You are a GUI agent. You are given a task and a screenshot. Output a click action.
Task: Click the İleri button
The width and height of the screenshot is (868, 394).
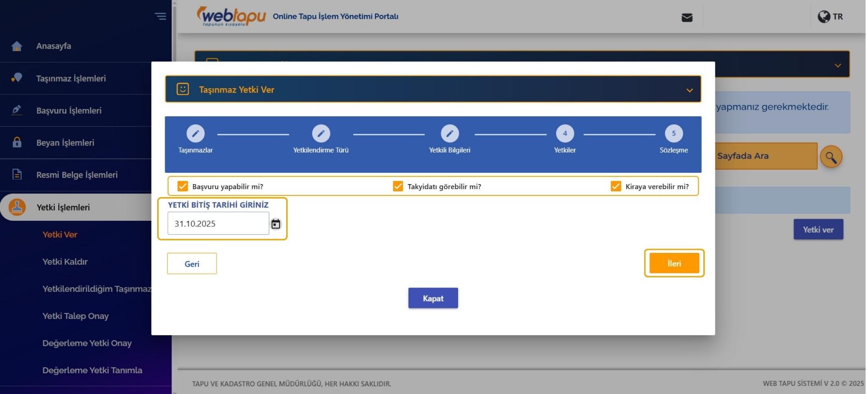(674, 263)
